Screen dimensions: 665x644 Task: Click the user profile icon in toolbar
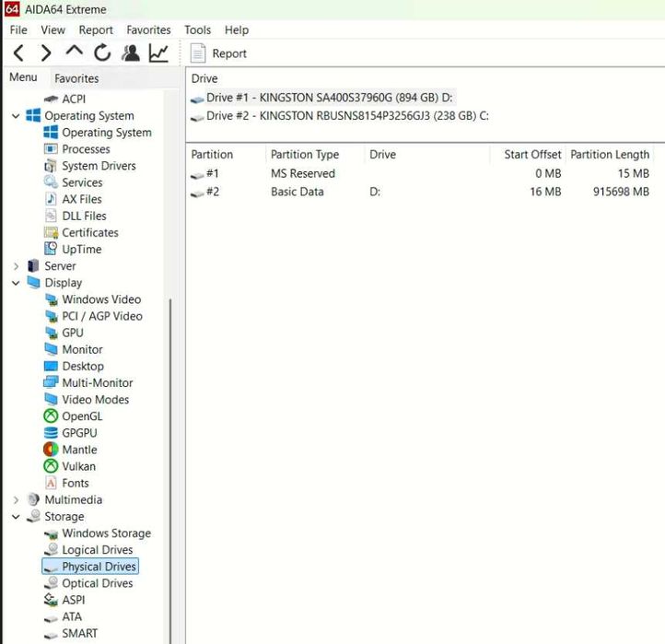click(x=131, y=53)
